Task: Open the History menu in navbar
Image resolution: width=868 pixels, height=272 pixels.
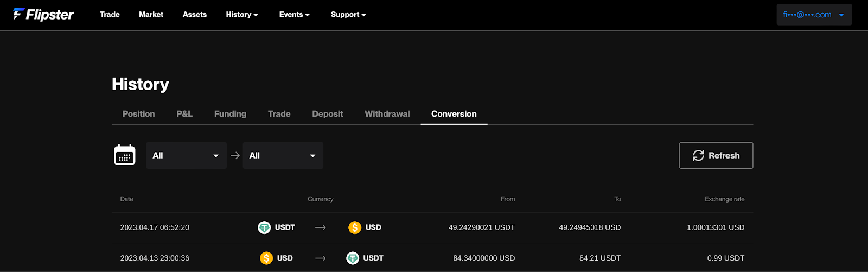Action: 242,15
